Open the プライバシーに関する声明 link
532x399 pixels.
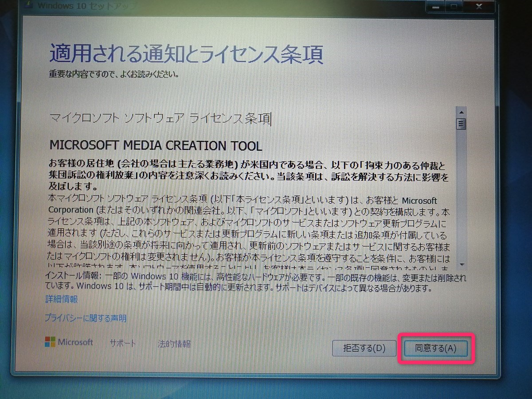(86, 318)
